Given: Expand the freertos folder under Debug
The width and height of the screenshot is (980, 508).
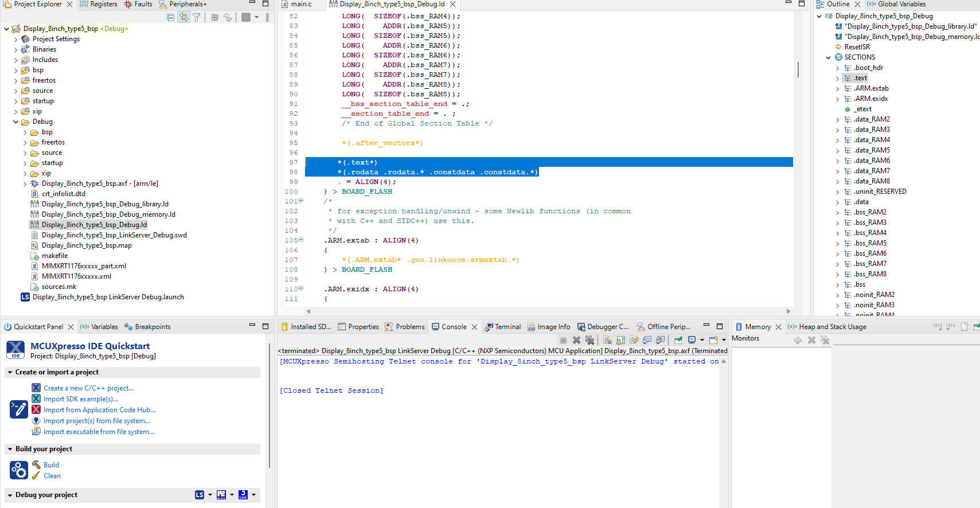Looking at the screenshot, I should click(x=25, y=143).
